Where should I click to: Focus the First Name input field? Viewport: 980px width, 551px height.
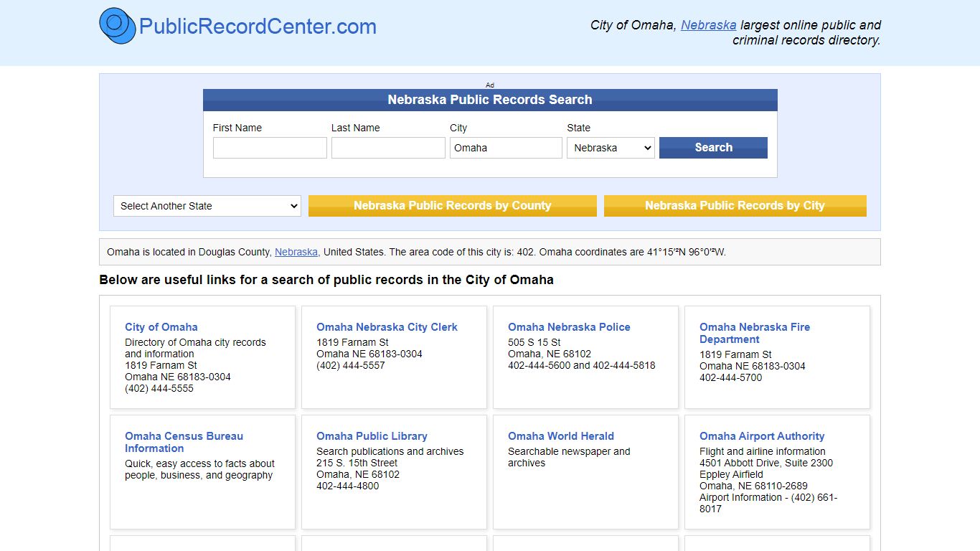point(270,148)
